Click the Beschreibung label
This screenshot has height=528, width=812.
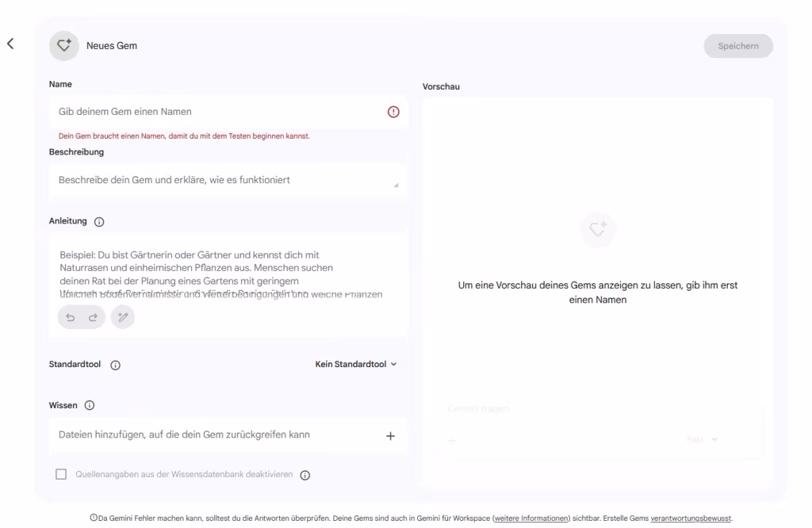click(x=77, y=151)
